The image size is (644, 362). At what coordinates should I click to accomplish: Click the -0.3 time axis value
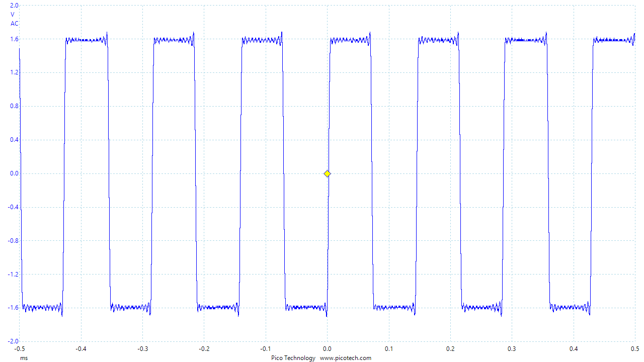click(142, 348)
